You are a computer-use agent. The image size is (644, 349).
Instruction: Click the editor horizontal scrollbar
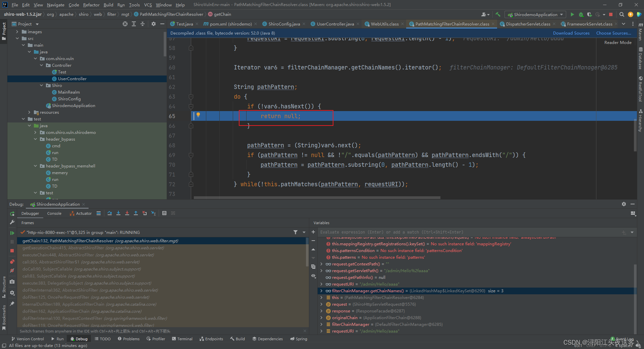(x=317, y=198)
